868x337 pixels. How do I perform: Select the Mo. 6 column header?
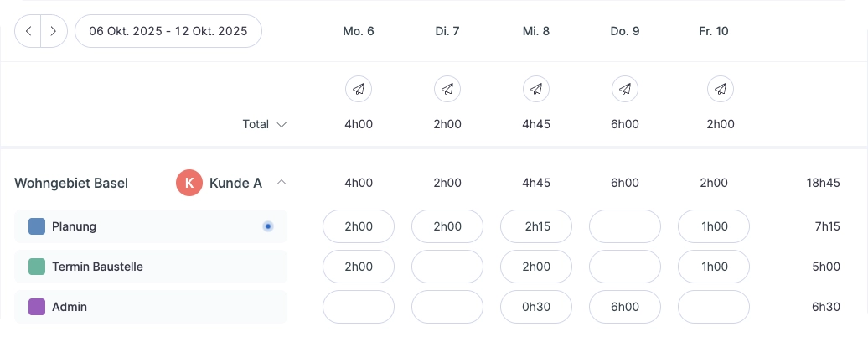[359, 31]
